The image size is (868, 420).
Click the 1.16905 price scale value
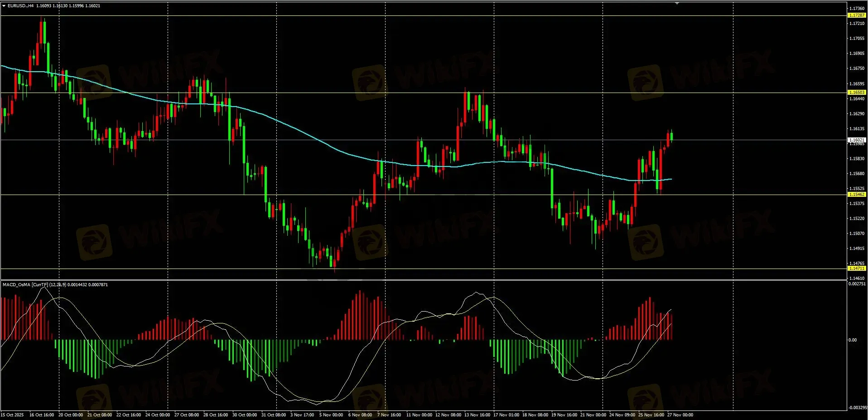pos(857,54)
